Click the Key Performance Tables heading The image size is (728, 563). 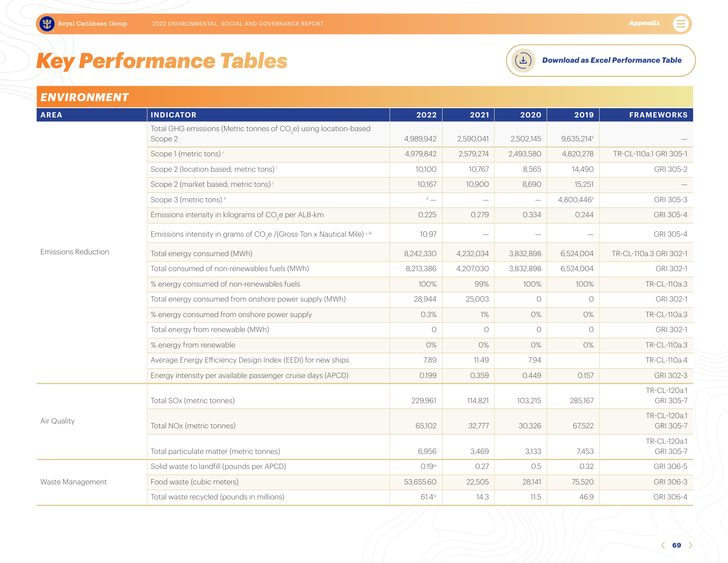(x=162, y=61)
